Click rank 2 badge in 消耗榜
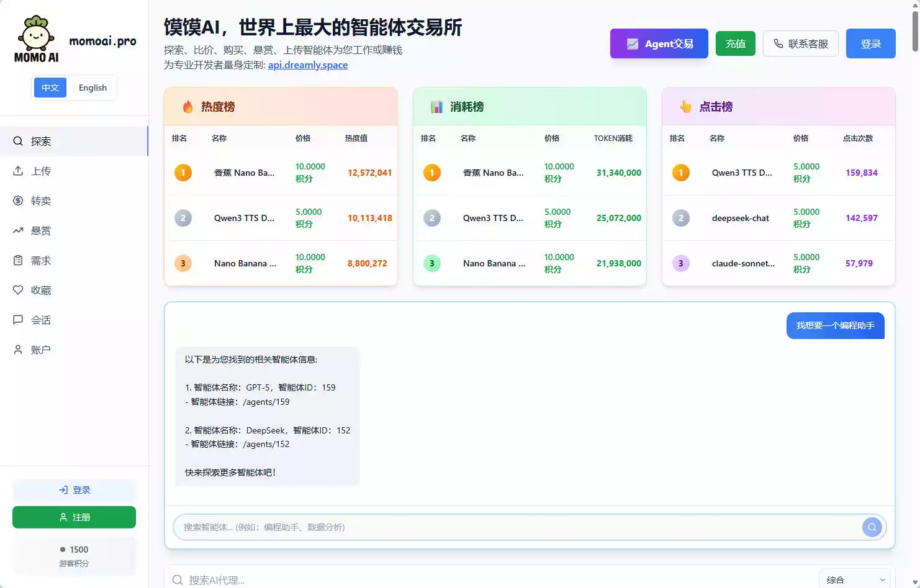 [432, 218]
